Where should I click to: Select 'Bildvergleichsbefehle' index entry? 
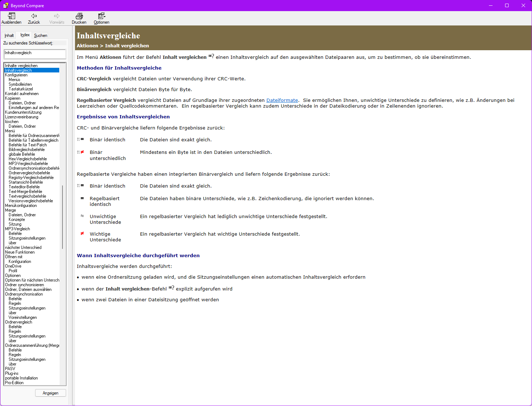(x=27, y=150)
